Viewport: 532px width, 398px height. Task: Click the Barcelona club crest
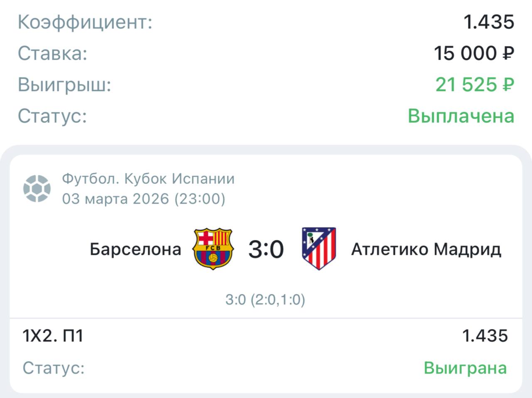[x=213, y=249]
